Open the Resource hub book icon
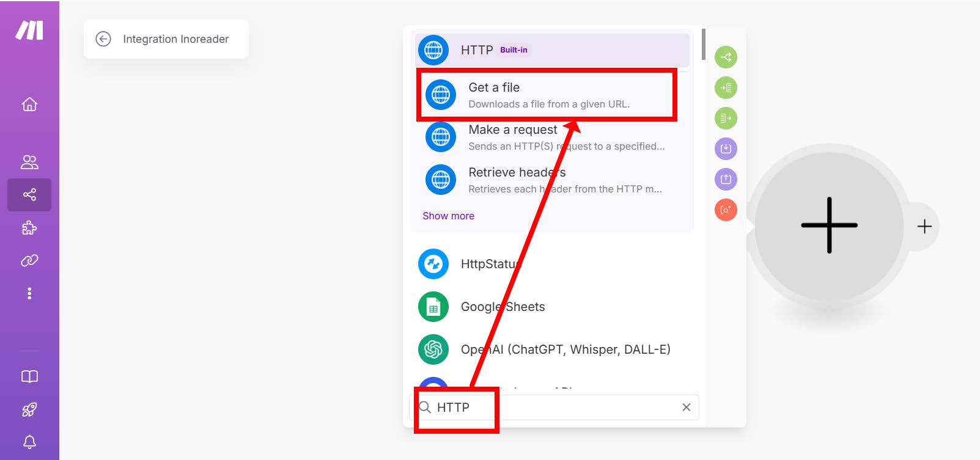The width and height of the screenshot is (980, 460). (x=29, y=376)
